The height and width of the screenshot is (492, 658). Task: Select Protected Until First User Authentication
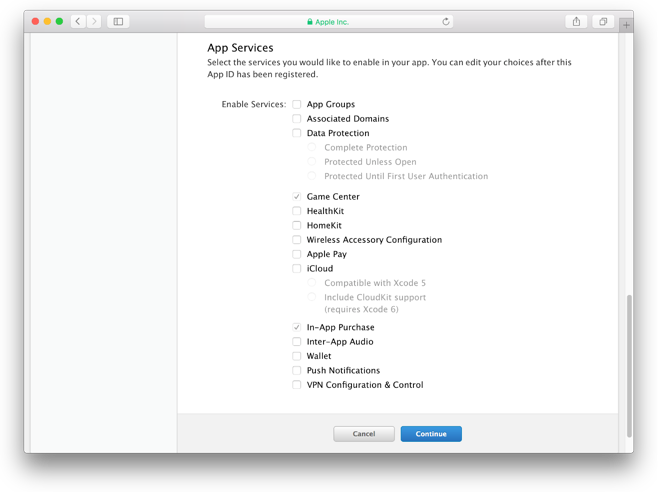(312, 175)
